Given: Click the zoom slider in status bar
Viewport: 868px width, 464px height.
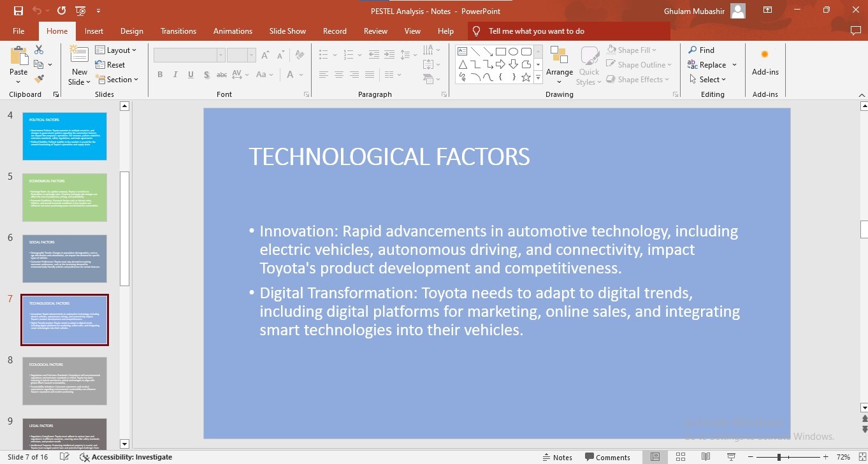Looking at the screenshot, I should (x=779, y=457).
